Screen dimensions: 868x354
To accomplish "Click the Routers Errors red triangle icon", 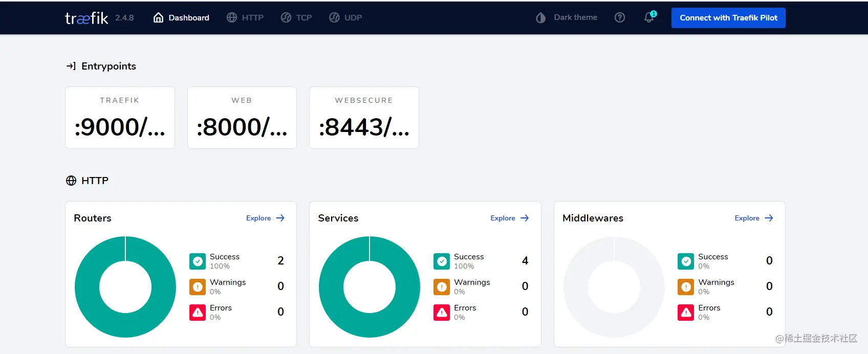I will click(198, 312).
